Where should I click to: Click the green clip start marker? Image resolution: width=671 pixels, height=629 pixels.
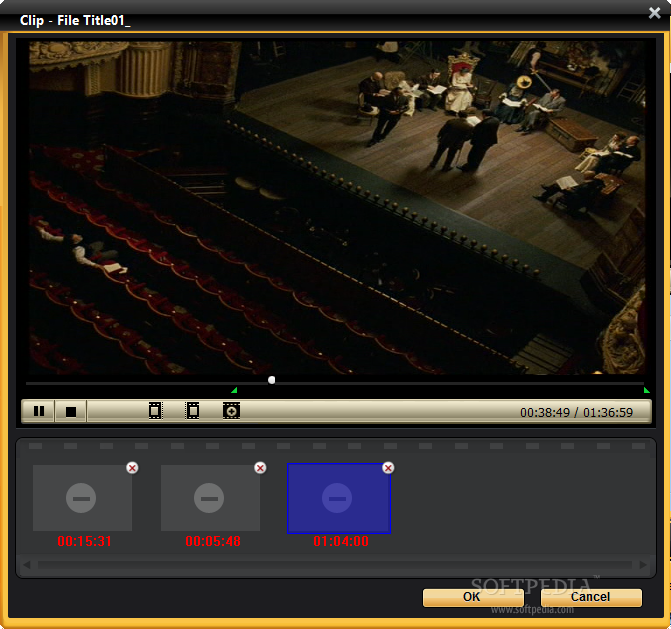coord(234,390)
